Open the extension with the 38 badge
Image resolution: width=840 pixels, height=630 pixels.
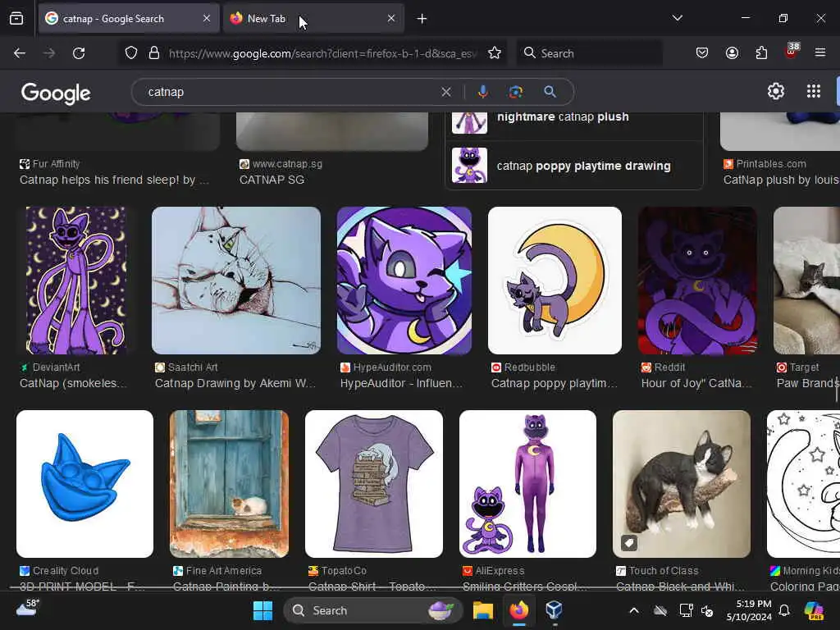pyautogui.click(x=792, y=52)
